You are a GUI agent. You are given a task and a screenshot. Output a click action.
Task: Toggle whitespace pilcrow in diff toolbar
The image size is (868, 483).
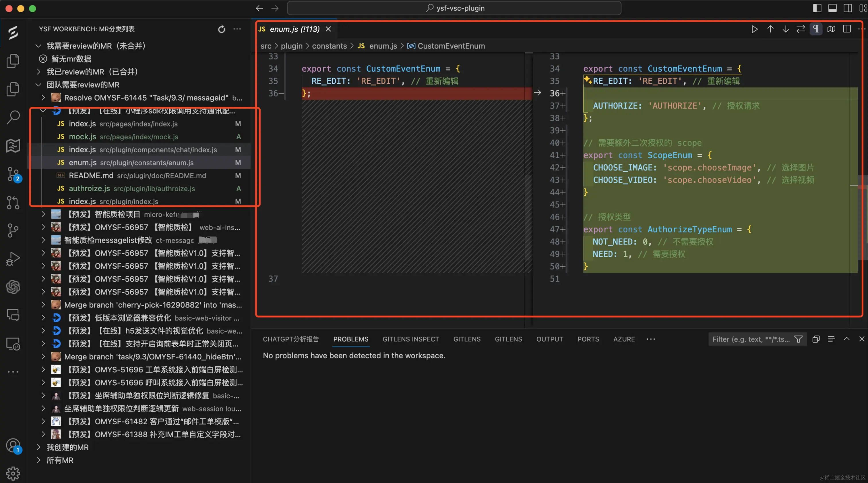816,29
